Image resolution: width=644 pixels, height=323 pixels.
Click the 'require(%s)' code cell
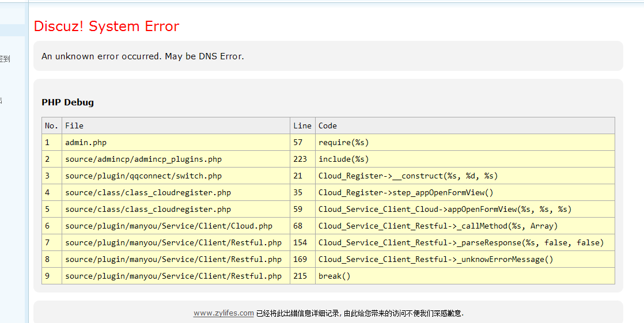click(465, 142)
